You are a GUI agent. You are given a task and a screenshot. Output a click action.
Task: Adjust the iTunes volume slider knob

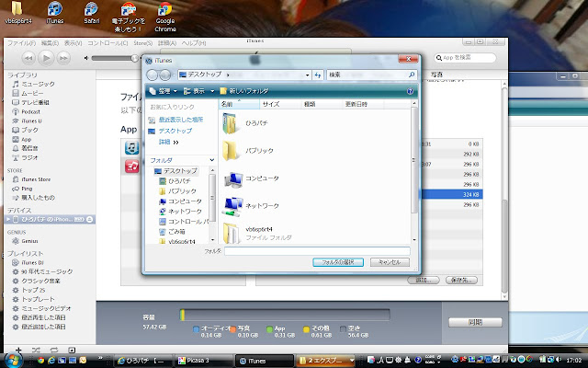point(134,58)
